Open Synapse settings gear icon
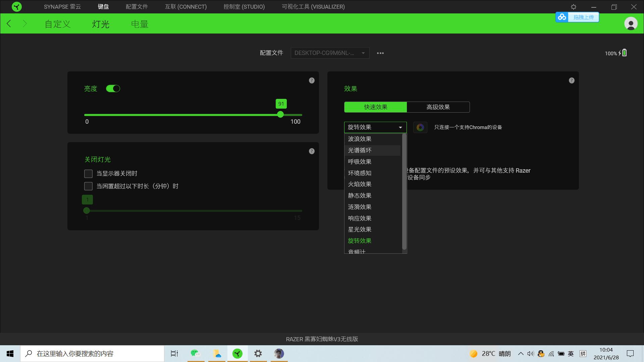The width and height of the screenshot is (644, 362). (574, 7)
